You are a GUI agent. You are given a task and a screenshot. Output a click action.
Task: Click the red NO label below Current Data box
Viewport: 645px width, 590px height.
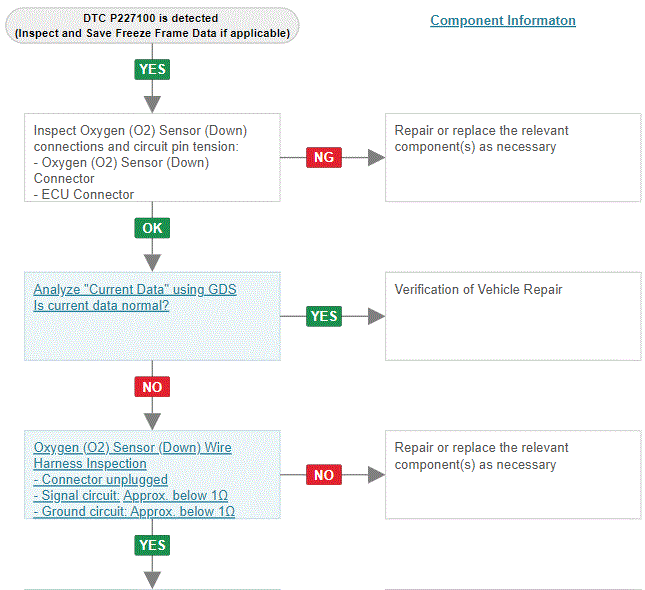pos(152,387)
